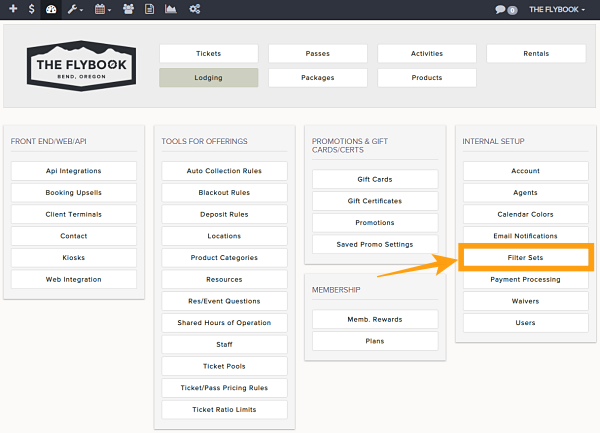Viewport: 600px width, 433px height.
Task: Open Web Integration
Action: pyautogui.click(x=74, y=280)
